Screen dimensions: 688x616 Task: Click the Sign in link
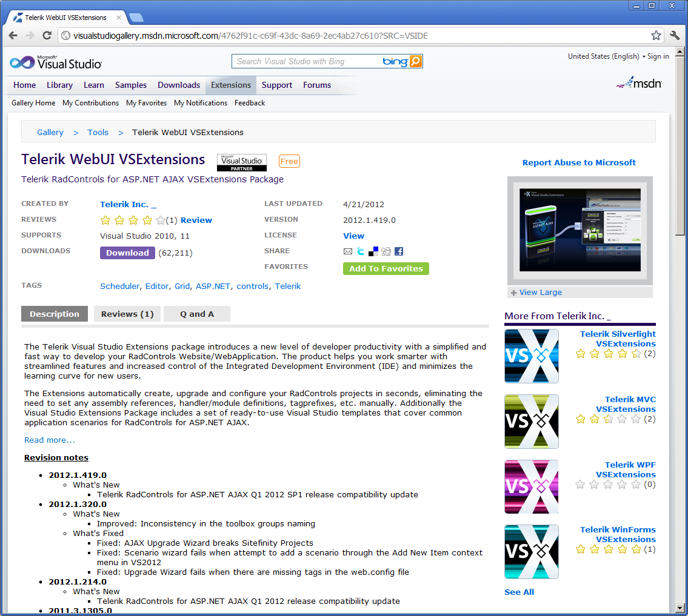point(658,56)
